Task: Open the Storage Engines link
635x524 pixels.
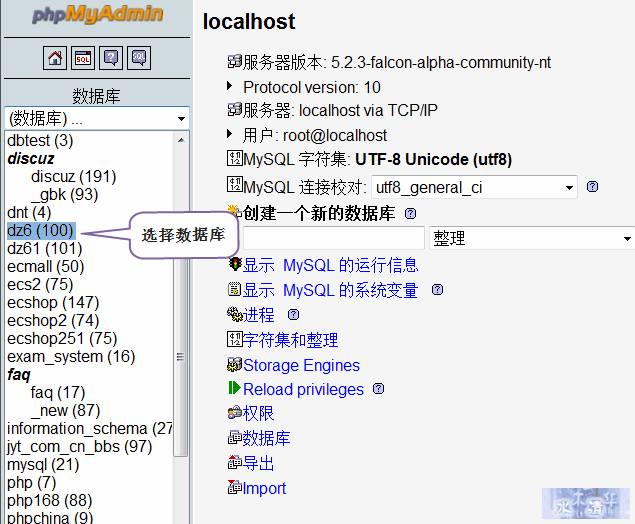Action: (301, 365)
